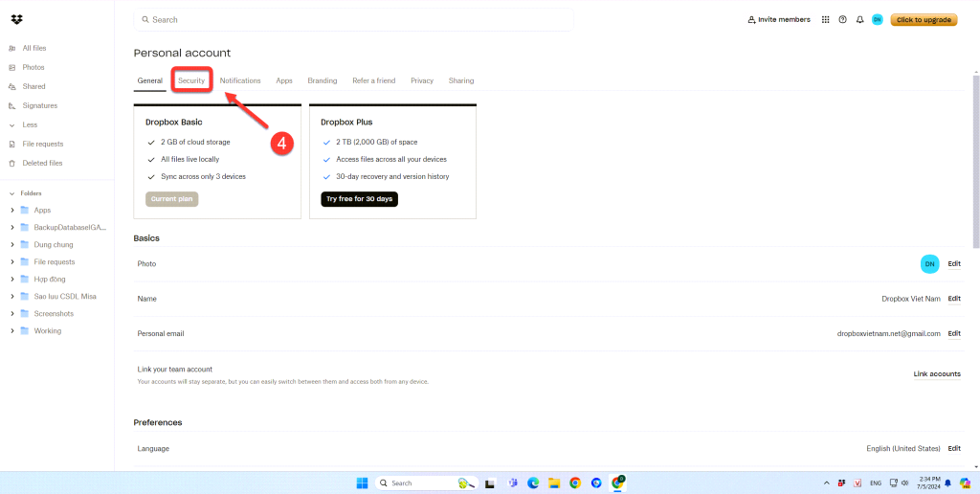
Task: Click the taskbar Search box
Action: click(427, 483)
